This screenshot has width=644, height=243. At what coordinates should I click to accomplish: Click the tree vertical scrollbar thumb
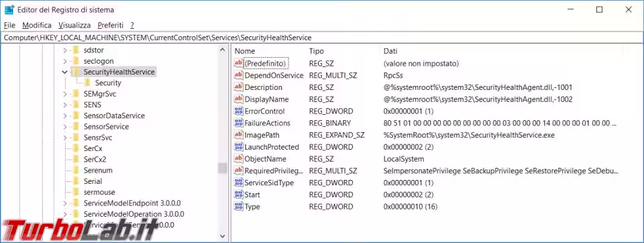pos(223,168)
